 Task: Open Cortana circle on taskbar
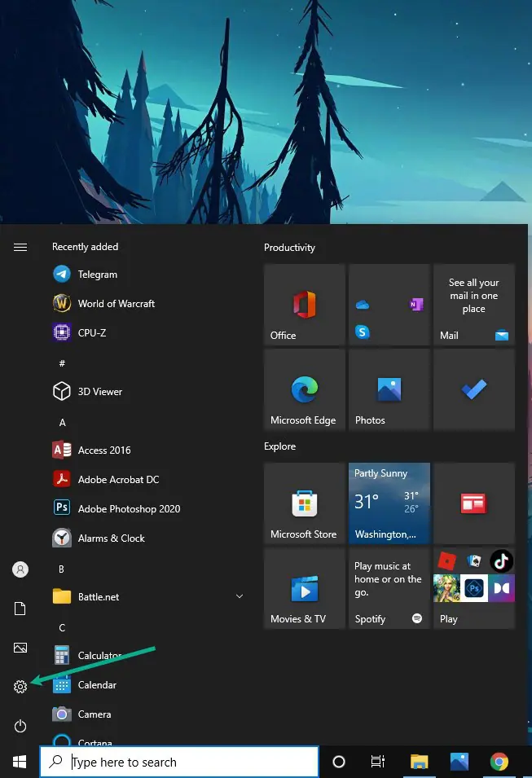point(339,762)
